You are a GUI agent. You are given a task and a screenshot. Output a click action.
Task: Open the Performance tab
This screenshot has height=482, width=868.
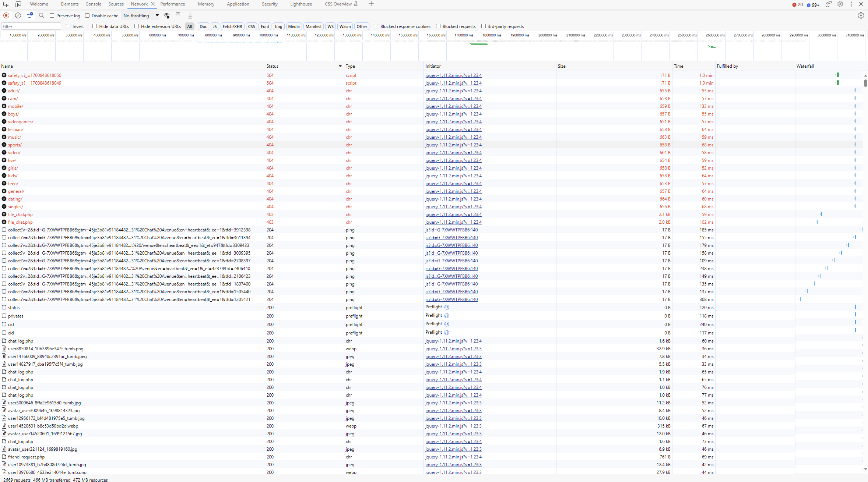(173, 4)
